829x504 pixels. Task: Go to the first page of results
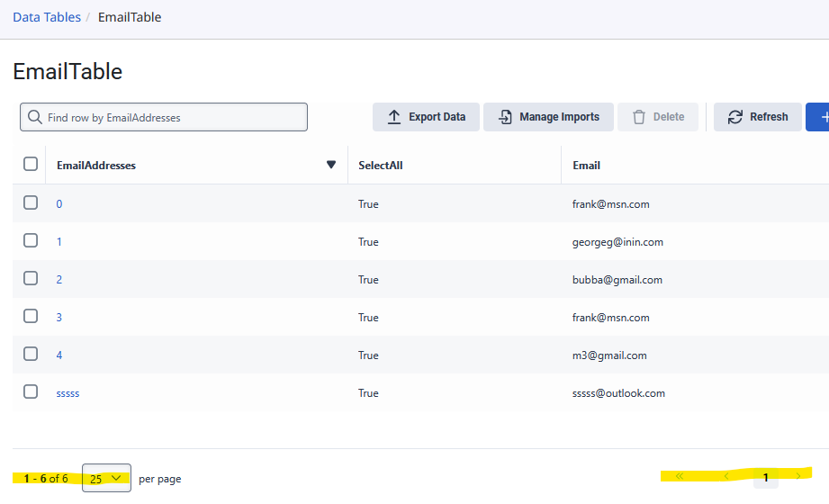point(679,476)
